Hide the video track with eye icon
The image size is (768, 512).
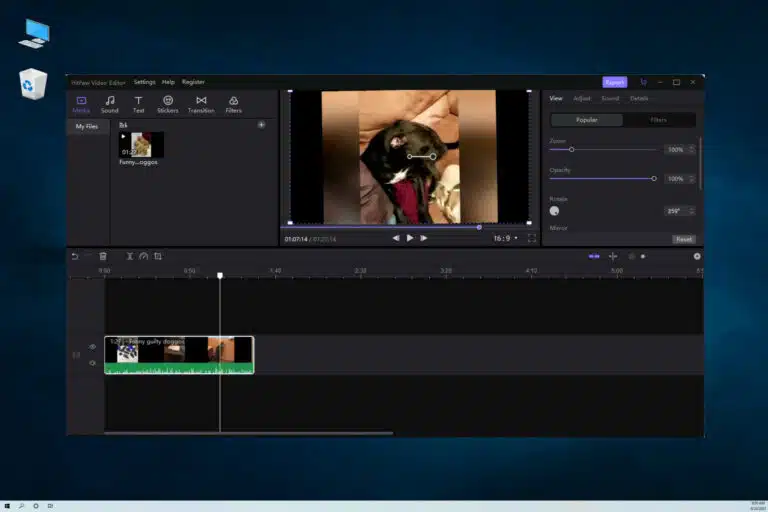click(x=93, y=347)
